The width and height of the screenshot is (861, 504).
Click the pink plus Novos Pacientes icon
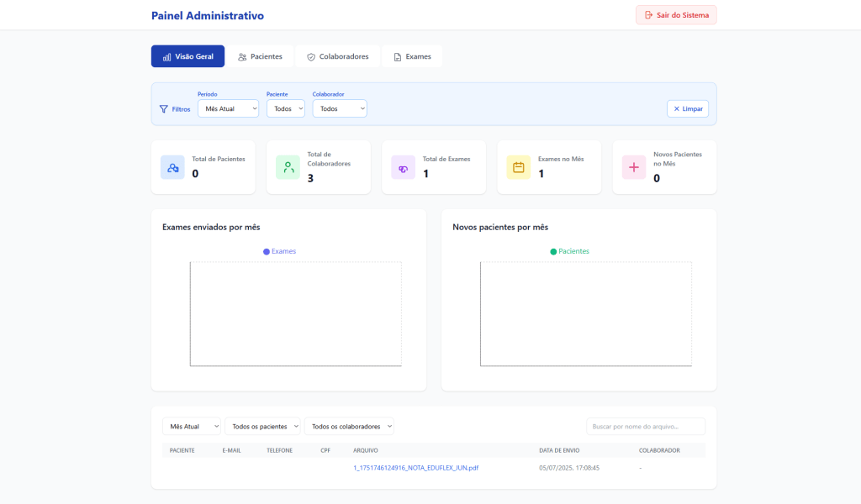[633, 167]
